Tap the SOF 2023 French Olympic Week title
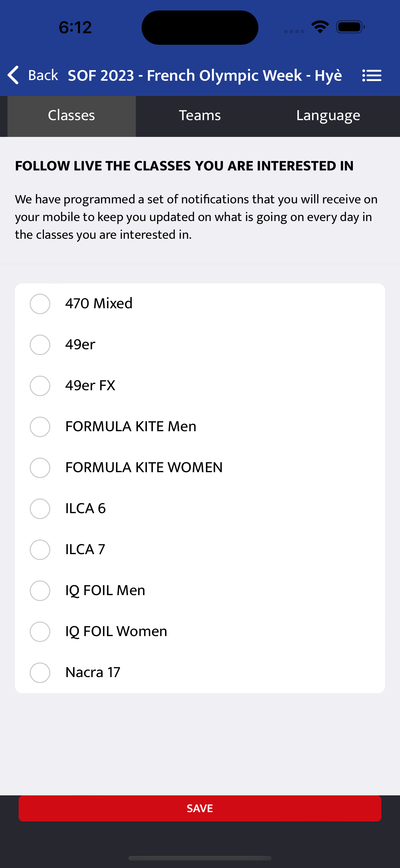400x868 pixels. click(x=205, y=75)
